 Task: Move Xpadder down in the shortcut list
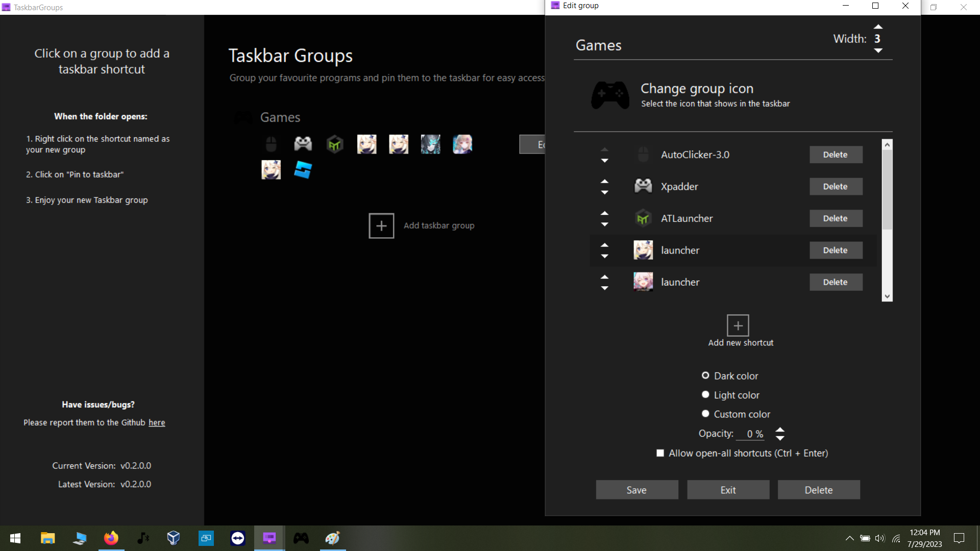pos(605,193)
